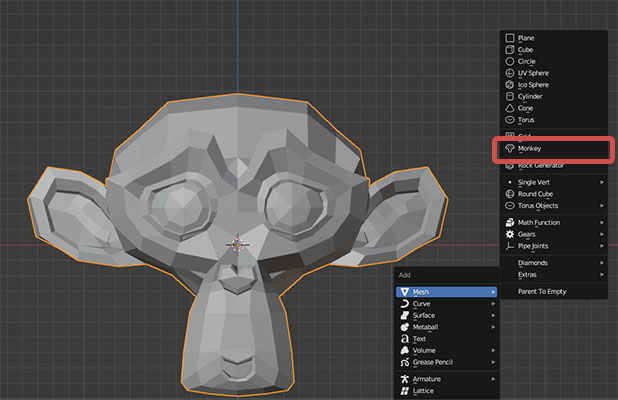The height and width of the screenshot is (400, 618).
Task: Click the 'Add' menu title text
Action: tap(404, 275)
